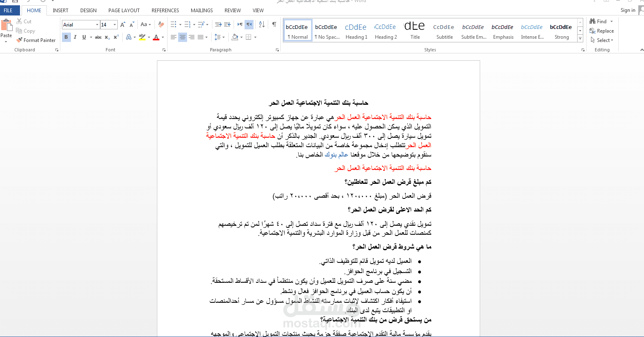Open the font size dropdown
Screen dimensions: 644x337
click(115, 25)
